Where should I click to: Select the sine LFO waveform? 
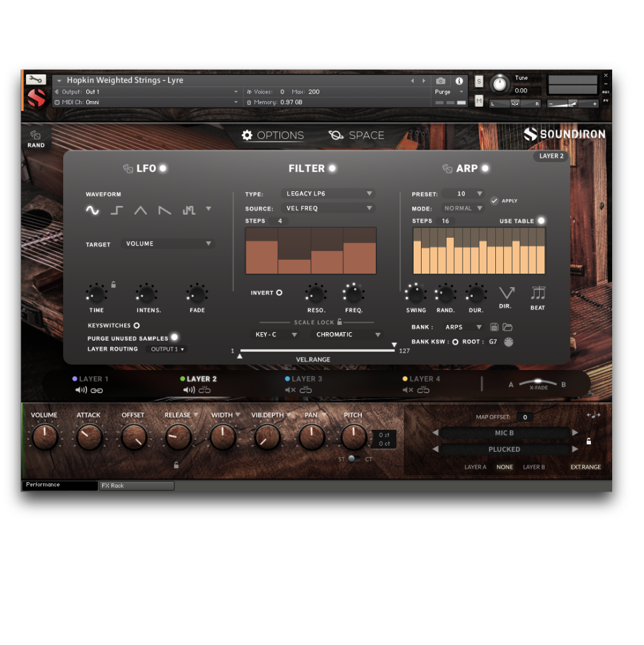[x=92, y=210]
